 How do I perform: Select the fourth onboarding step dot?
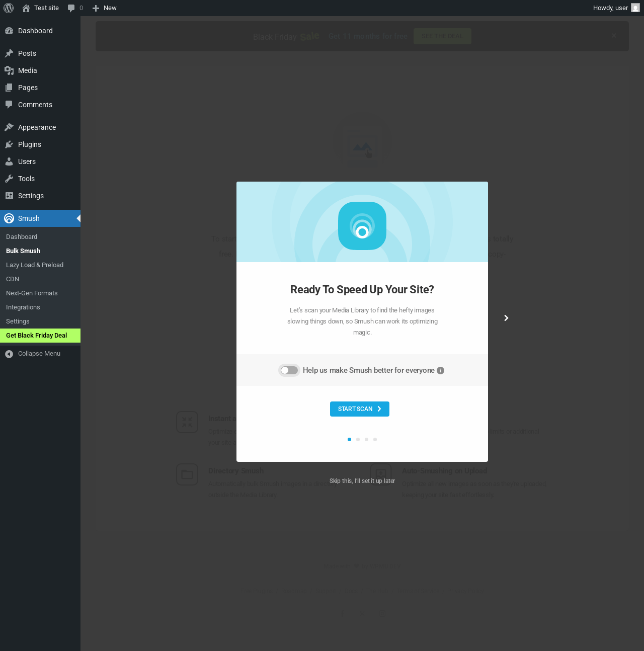375,439
